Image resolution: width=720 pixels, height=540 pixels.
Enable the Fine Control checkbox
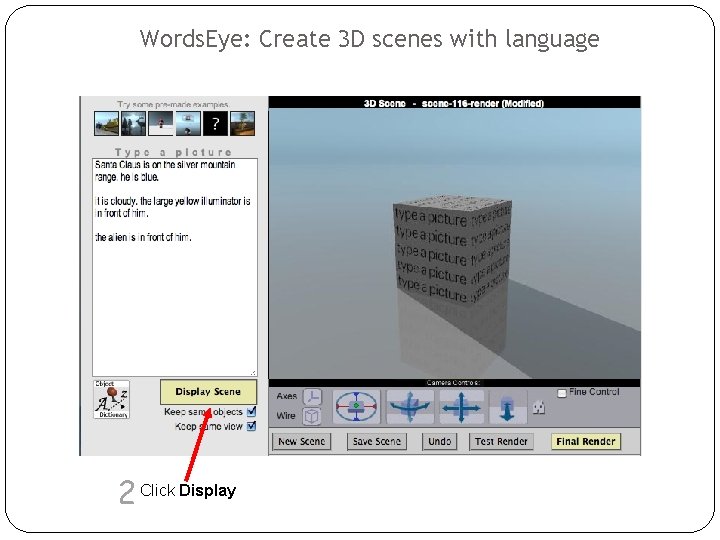(562, 393)
